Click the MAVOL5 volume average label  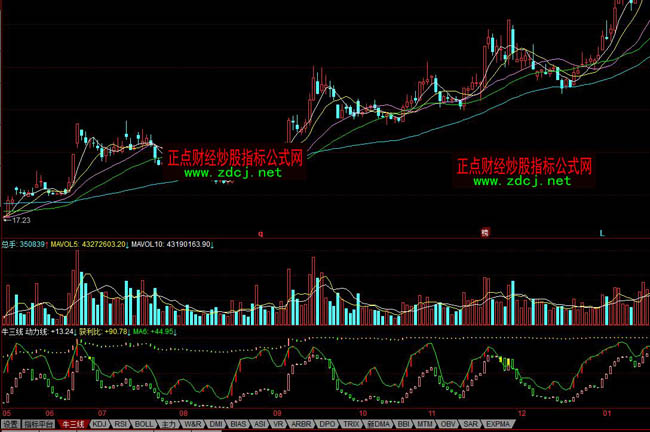tap(62, 243)
